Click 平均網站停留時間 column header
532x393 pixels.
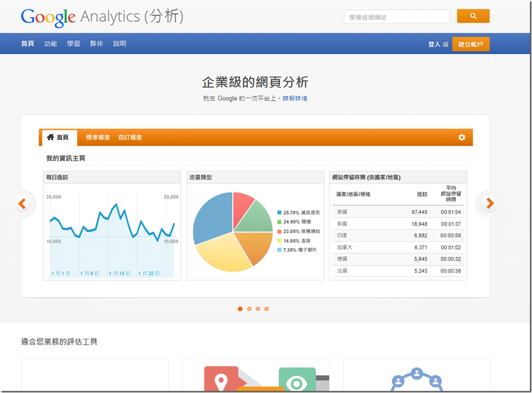(451, 193)
